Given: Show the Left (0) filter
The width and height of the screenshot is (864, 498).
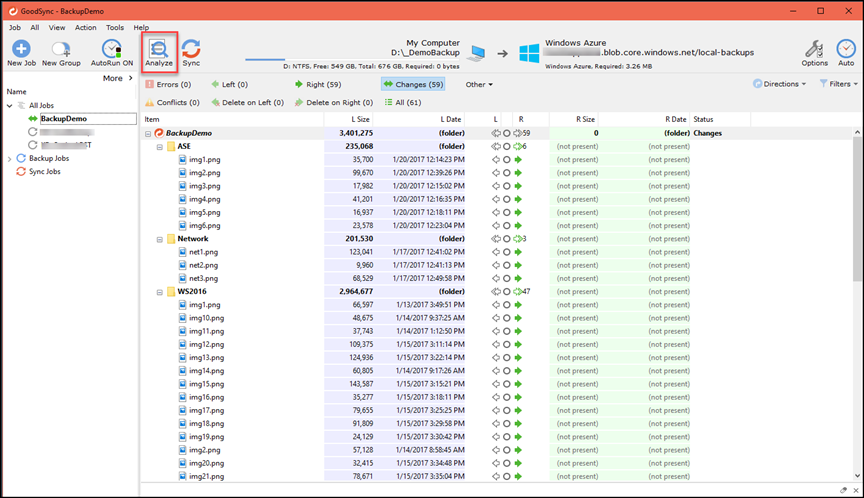Looking at the screenshot, I should pos(229,84).
